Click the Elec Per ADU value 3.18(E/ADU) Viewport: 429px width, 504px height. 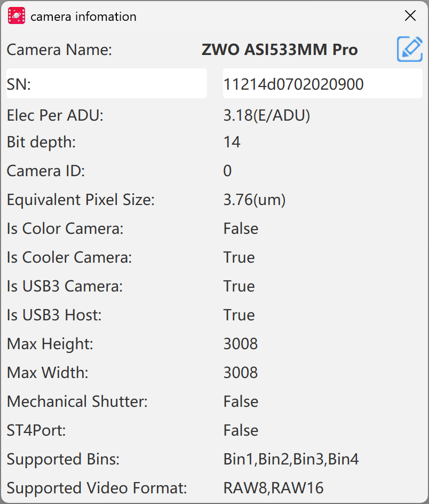tap(267, 115)
